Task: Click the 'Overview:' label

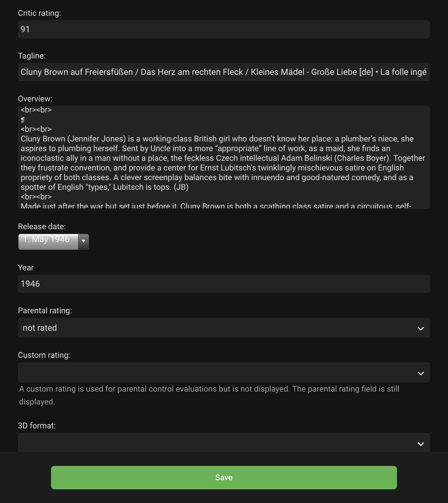Action: 35,99
